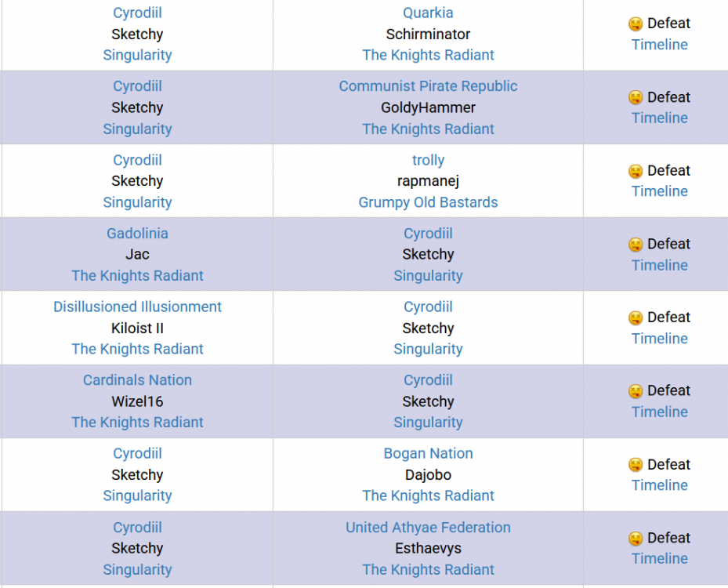Click the defeat emoji in the Disillusioned Illusionment row

click(636, 318)
